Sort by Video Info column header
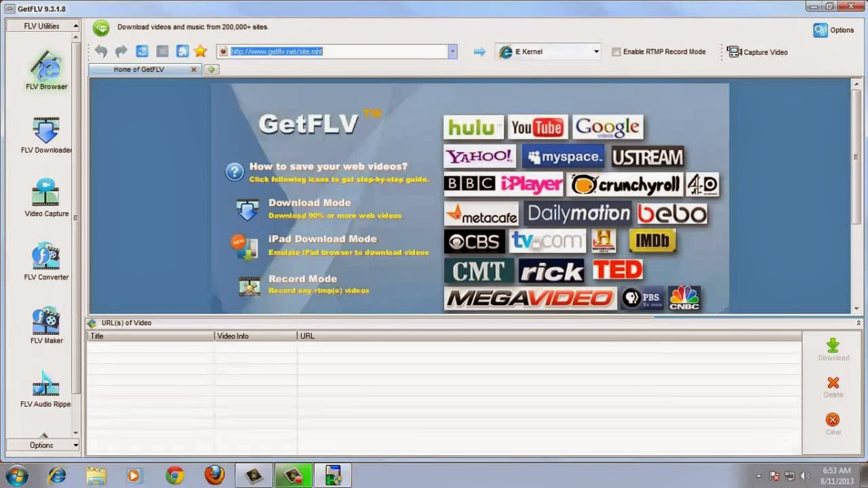Screen dimensions: 868x488 coord(256,335)
